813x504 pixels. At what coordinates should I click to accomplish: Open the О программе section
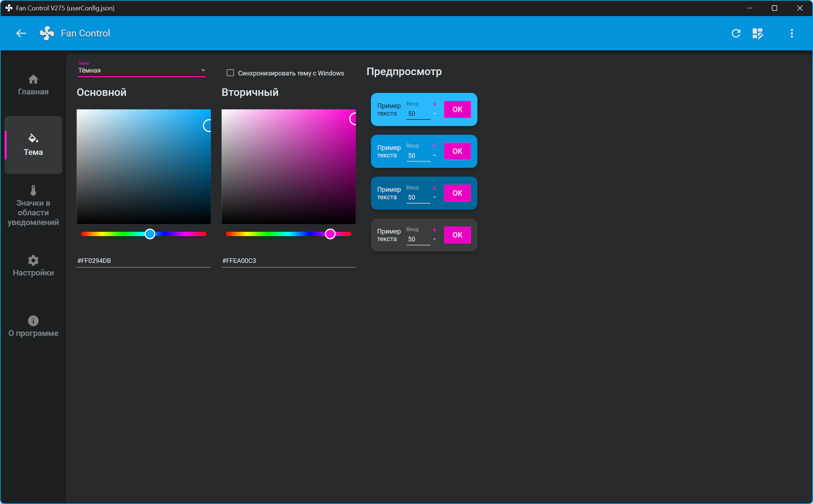pyautogui.click(x=33, y=326)
